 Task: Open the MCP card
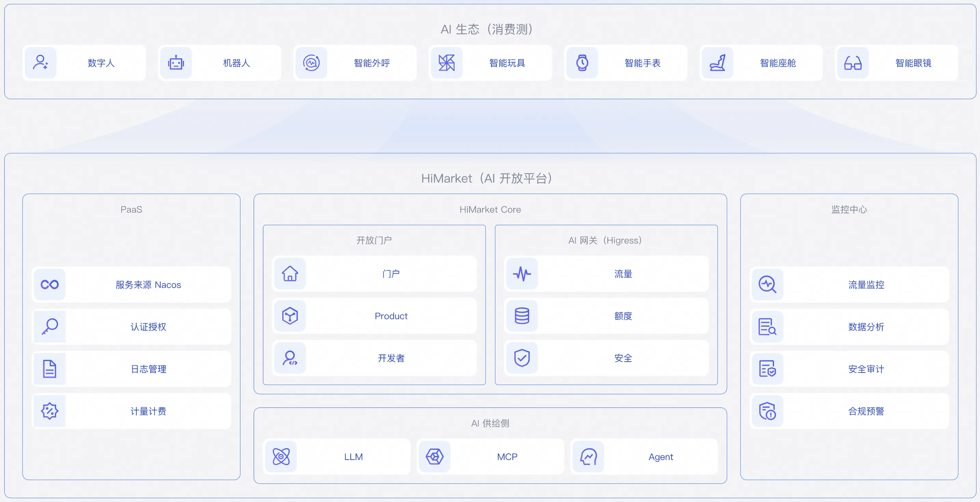pos(507,457)
